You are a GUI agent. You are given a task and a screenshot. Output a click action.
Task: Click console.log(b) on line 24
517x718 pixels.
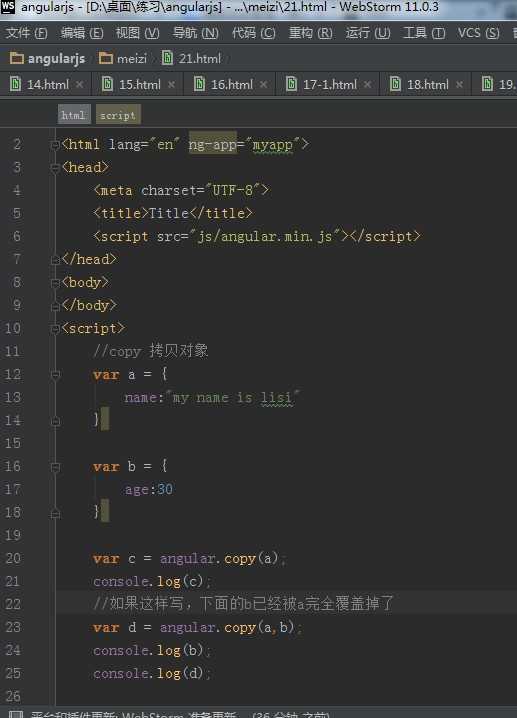148,651
